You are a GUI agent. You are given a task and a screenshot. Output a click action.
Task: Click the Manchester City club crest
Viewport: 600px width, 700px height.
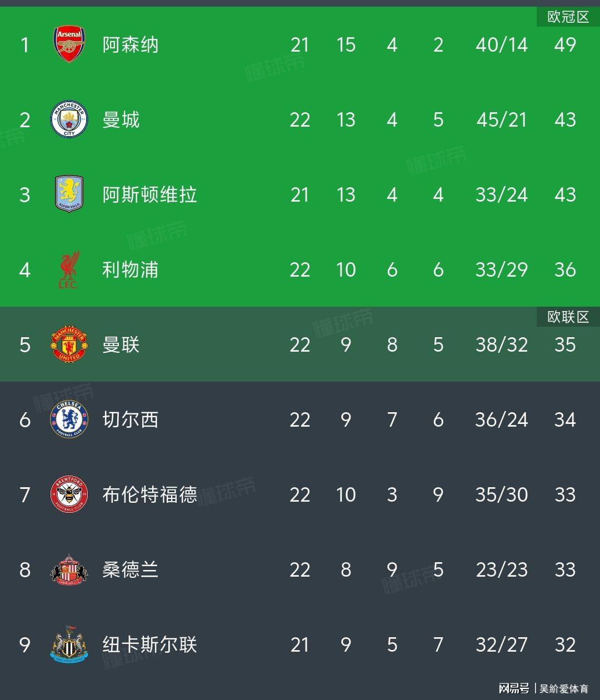click(69, 119)
